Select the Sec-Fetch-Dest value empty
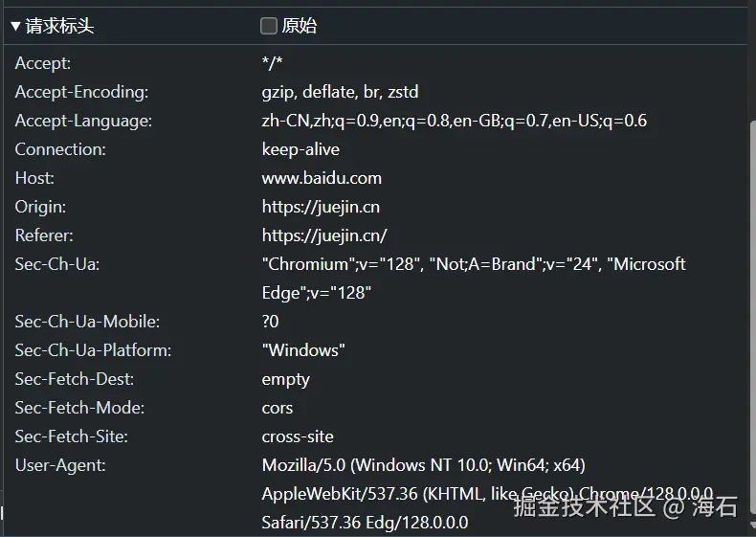Screen dimensions: 756x537 point(285,379)
